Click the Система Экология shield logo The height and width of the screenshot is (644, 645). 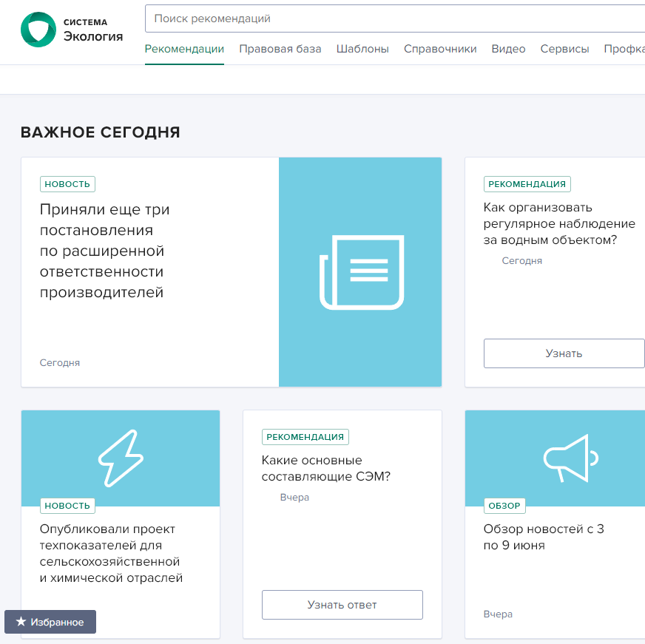(38, 30)
